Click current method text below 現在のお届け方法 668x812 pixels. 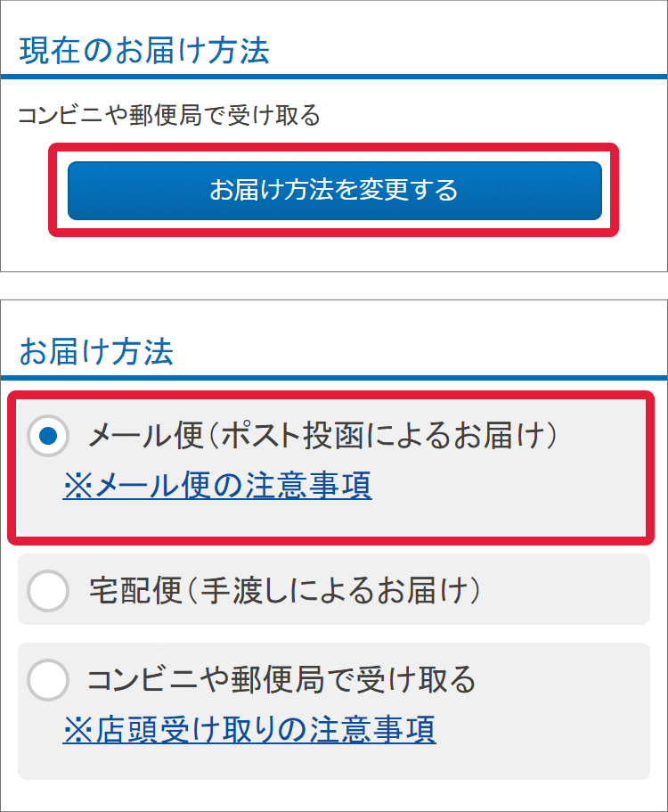click(x=169, y=116)
